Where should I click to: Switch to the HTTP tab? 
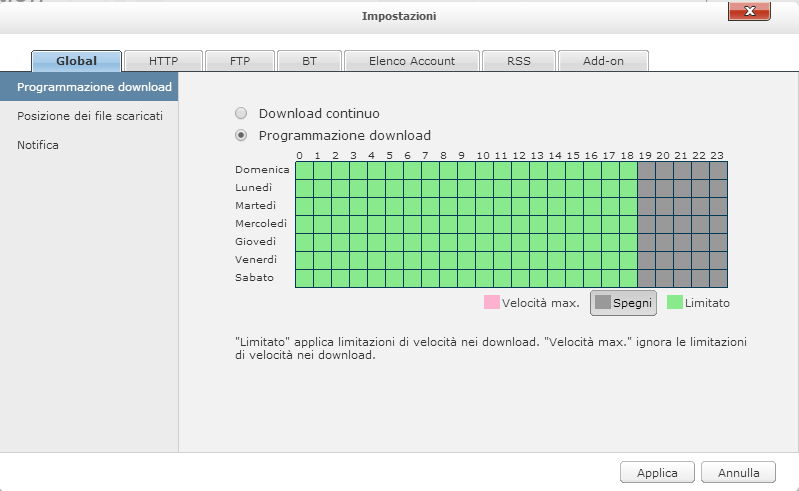click(163, 61)
